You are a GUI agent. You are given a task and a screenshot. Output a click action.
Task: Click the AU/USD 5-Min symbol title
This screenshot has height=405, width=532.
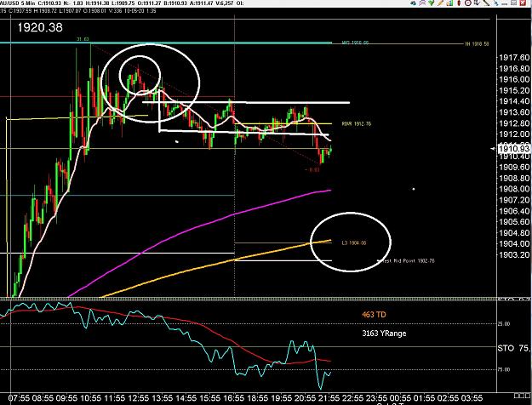tap(17, 3)
